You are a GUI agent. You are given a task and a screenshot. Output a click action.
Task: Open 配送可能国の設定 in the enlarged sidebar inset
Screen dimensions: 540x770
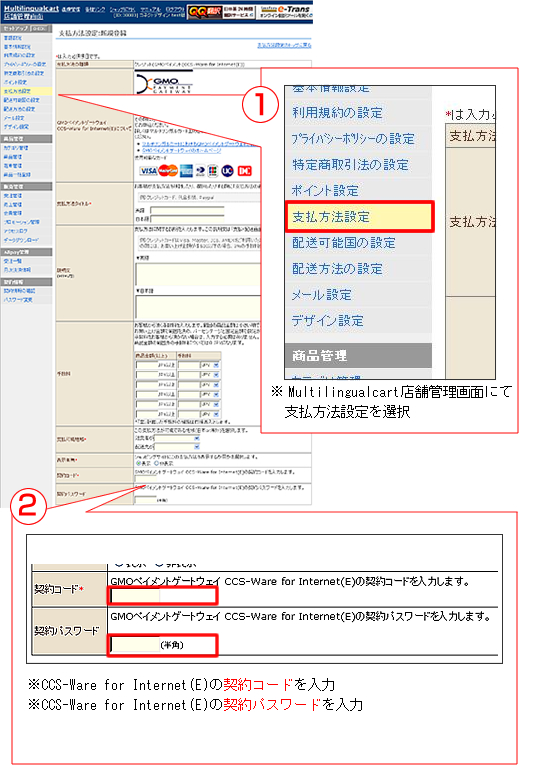(344, 243)
